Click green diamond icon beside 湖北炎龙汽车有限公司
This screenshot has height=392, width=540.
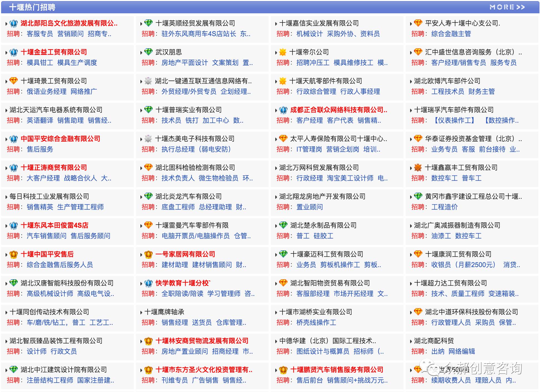click(x=148, y=196)
